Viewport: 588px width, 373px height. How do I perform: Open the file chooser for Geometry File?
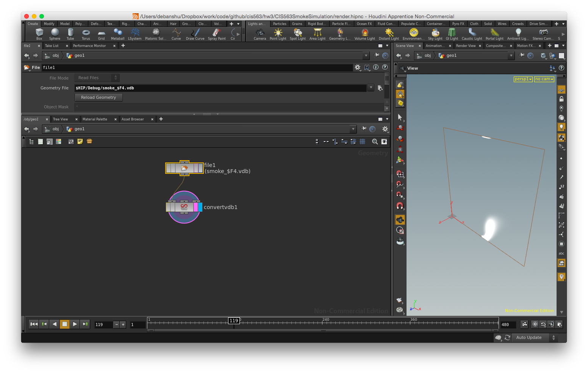[x=380, y=88]
